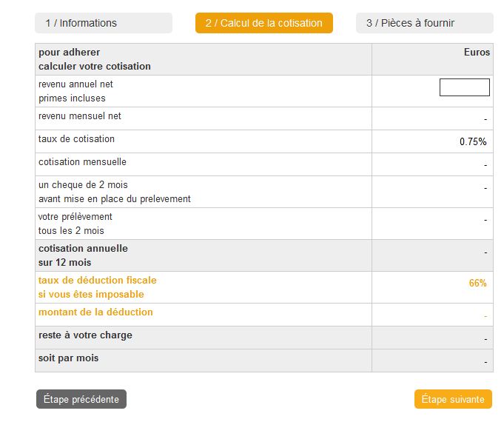
Task: Click the orange 66% deduction value
Action: pyautogui.click(x=477, y=284)
